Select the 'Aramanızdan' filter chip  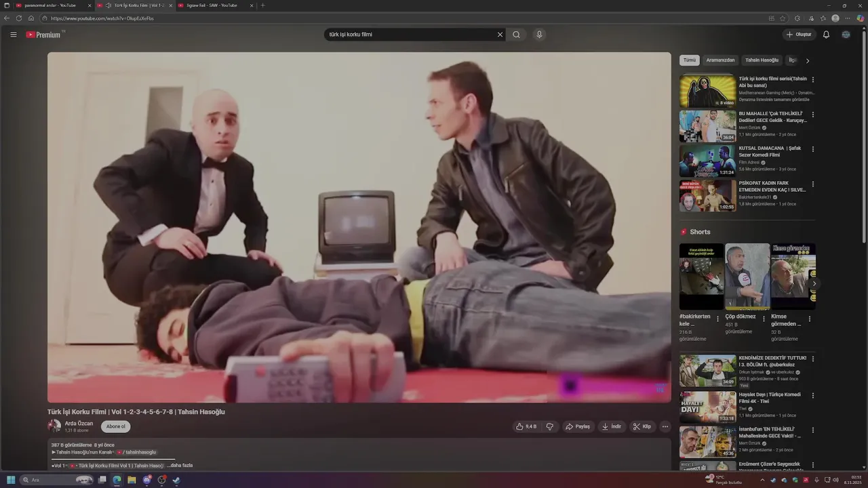tap(720, 60)
